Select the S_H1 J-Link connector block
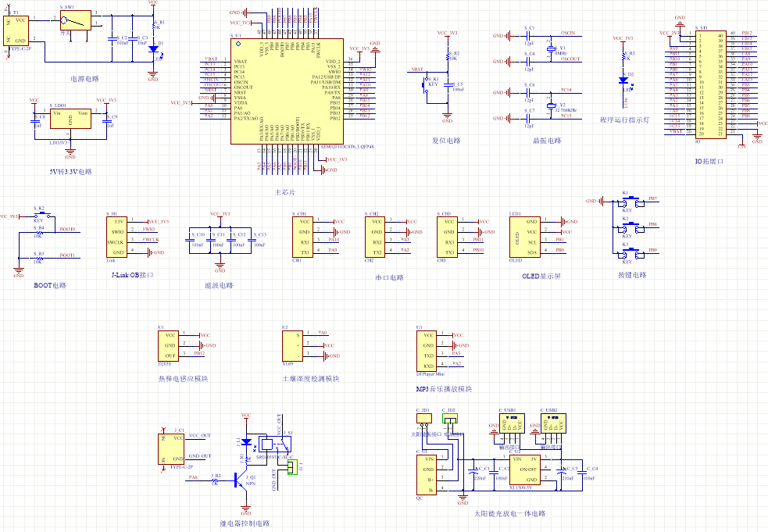 click(116, 237)
